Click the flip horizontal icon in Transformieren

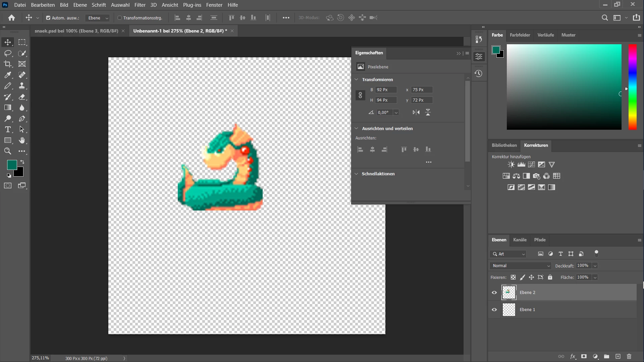[416, 112]
